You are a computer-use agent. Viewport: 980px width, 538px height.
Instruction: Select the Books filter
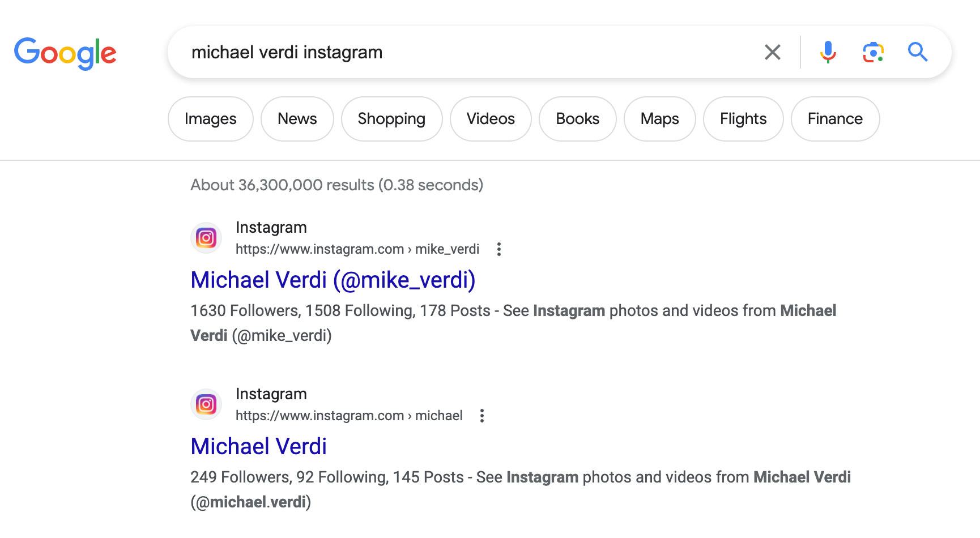coord(577,119)
